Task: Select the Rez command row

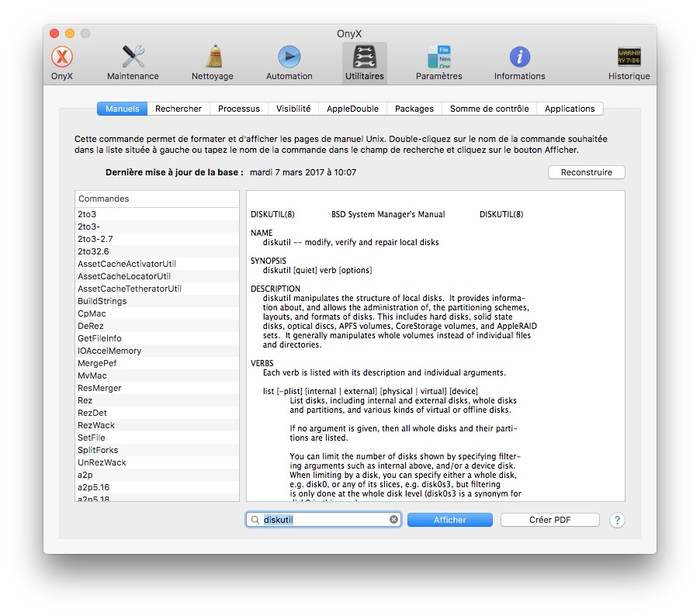Action: click(157, 400)
